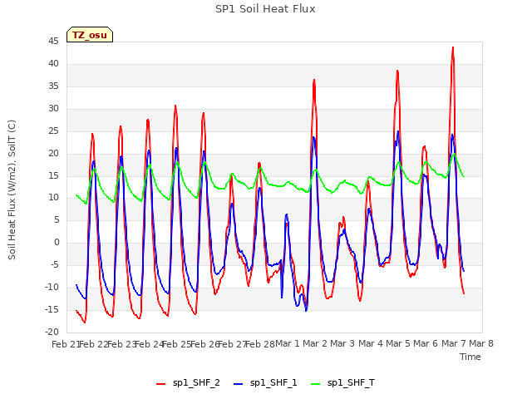Image resolution: width=532 pixels, height=399 pixels.
Task: Click the green sp1_SHF_T legend swatch
Action: [316, 383]
